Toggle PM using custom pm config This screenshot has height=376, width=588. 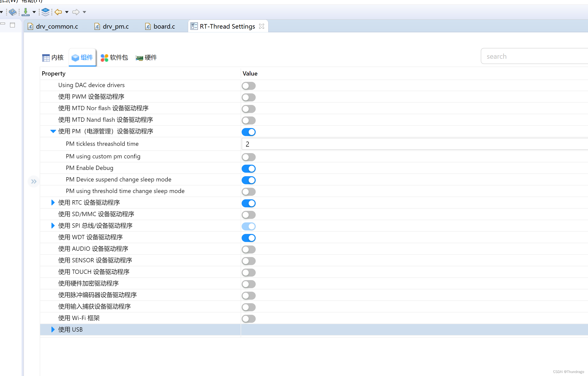[248, 157]
